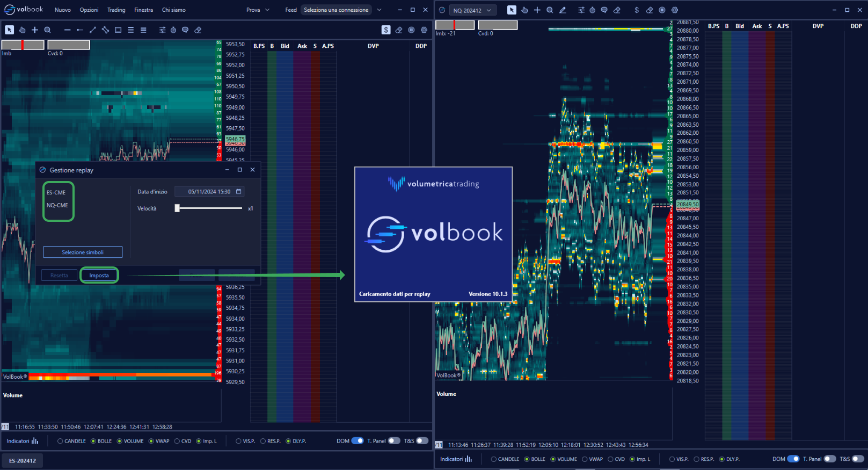The height and width of the screenshot is (470, 868).
Task: Click the Bid column header in the ES DOM
Action: point(285,46)
